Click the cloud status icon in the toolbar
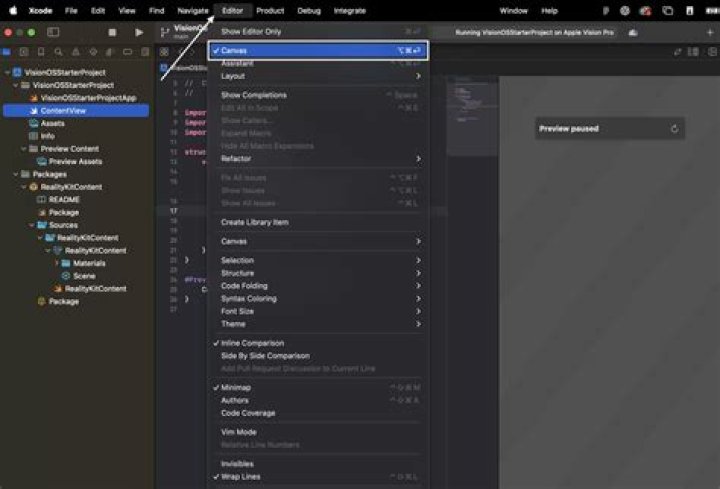The image size is (720, 489). (633, 33)
